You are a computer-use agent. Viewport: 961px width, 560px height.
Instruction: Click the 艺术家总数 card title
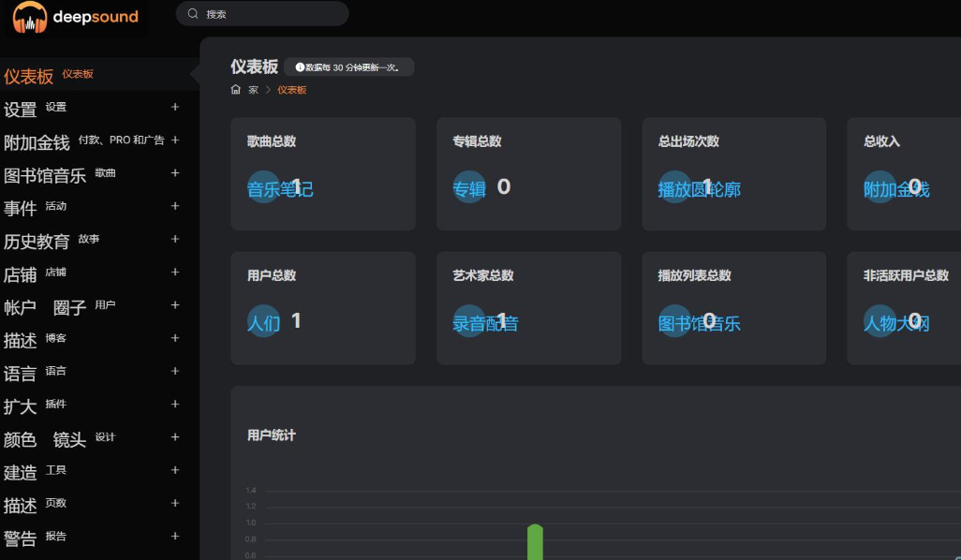pos(483,275)
